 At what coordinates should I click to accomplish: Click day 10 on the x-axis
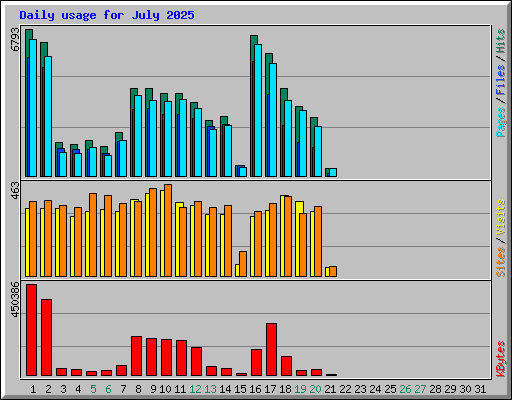[165, 389]
